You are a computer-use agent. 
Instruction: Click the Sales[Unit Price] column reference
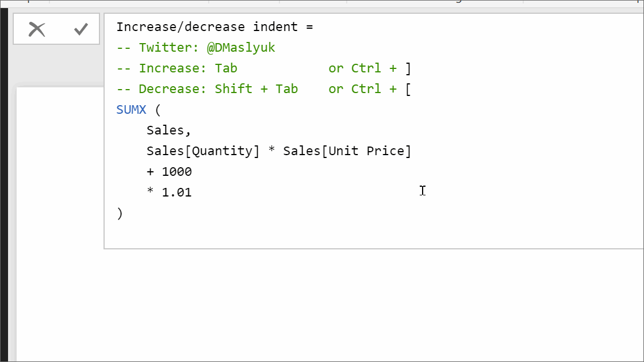coord(345,151)
